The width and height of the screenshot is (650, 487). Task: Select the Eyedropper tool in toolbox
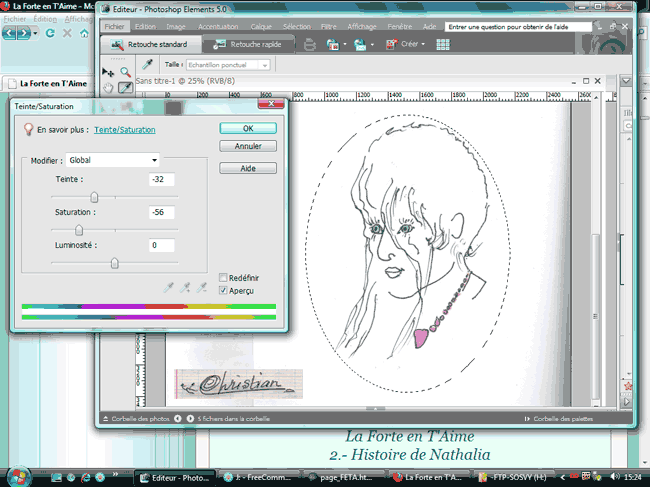(126, 88)
